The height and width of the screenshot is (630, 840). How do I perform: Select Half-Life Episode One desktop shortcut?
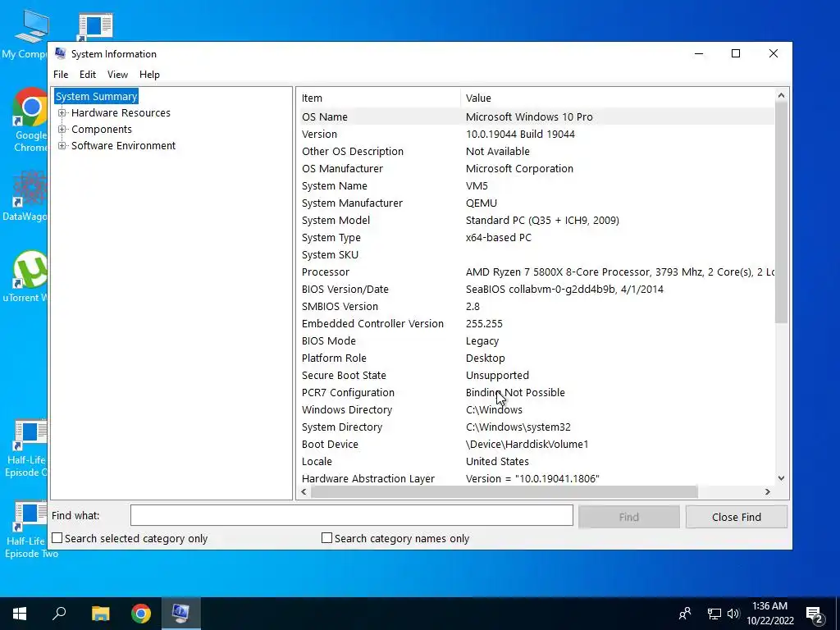(27, 448)
